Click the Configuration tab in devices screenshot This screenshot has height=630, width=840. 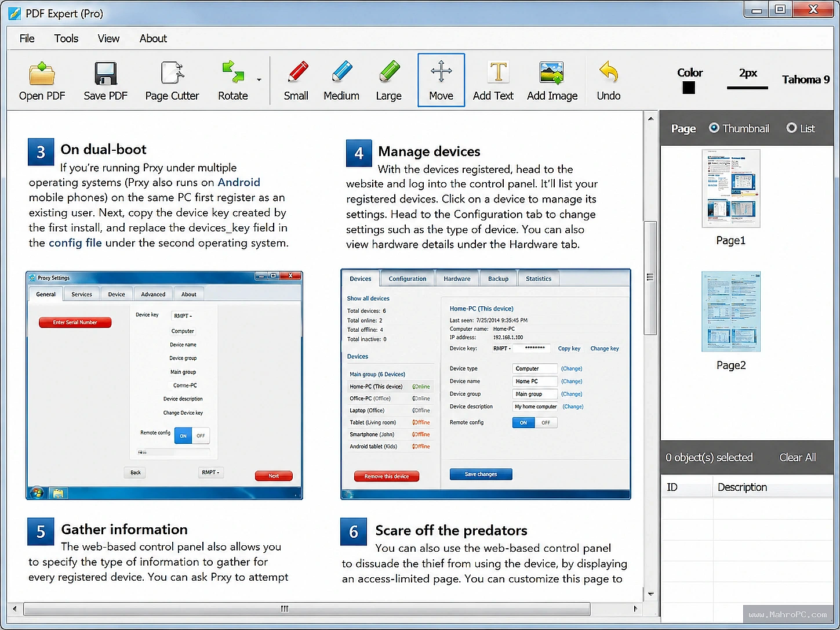click(408, 278)
